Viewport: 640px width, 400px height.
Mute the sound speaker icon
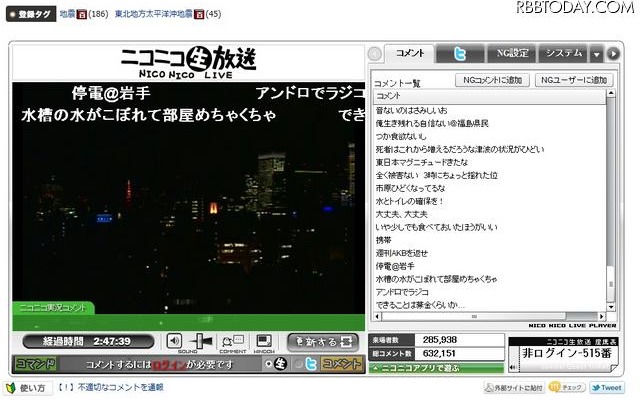point(174,340)
